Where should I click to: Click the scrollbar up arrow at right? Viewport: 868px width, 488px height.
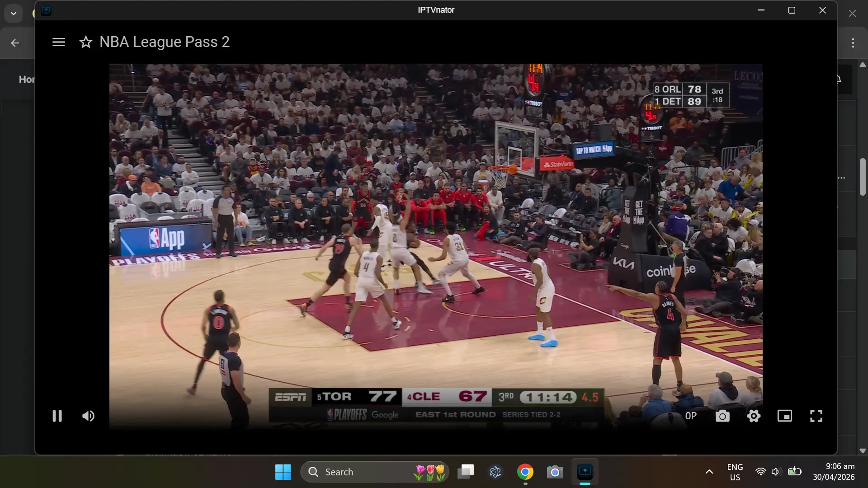863,65
